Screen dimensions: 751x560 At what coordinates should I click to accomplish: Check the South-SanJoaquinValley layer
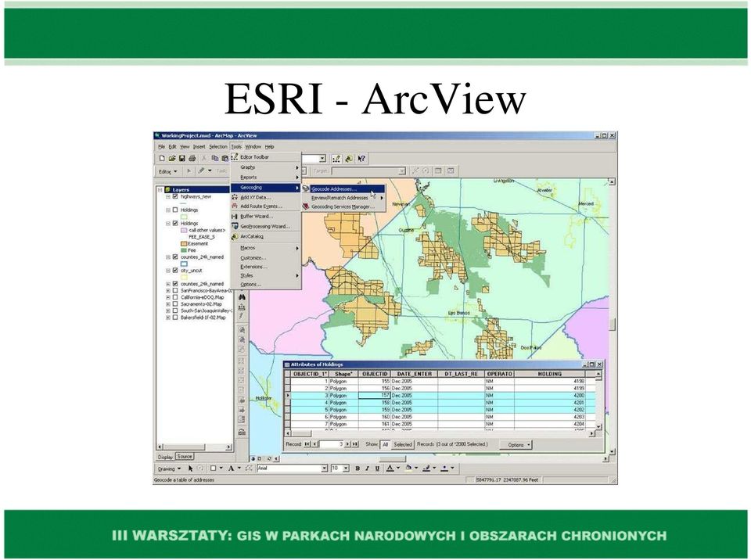point(175,311)
